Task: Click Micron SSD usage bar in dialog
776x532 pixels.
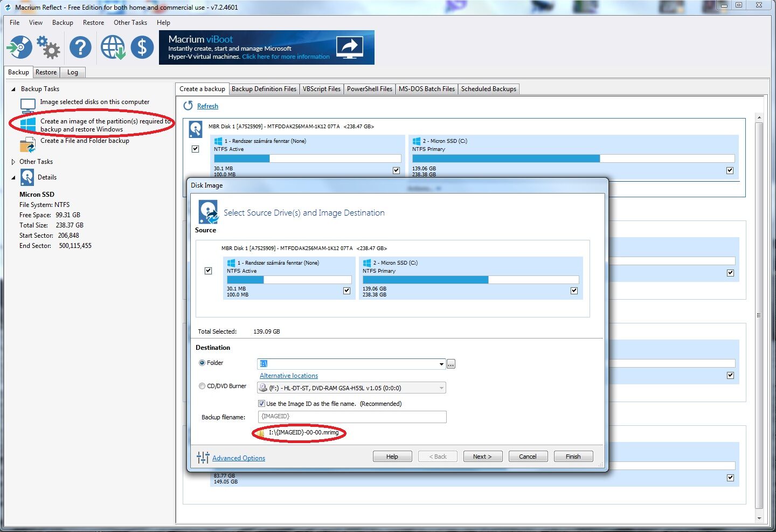Action: 470,280
